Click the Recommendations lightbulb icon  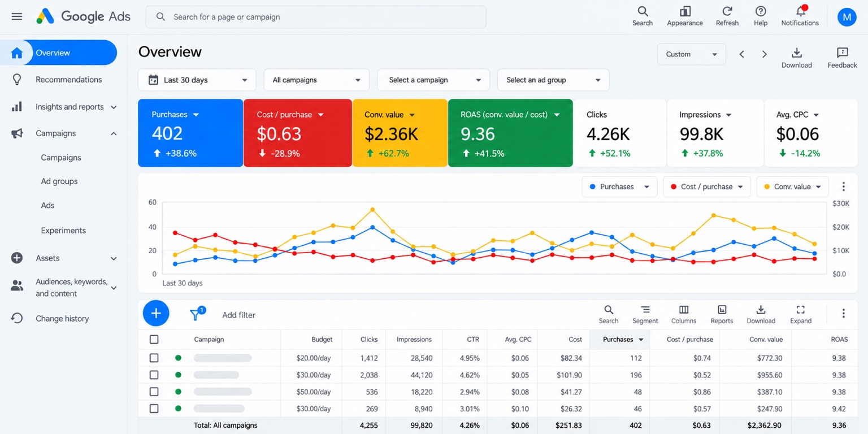17,79
